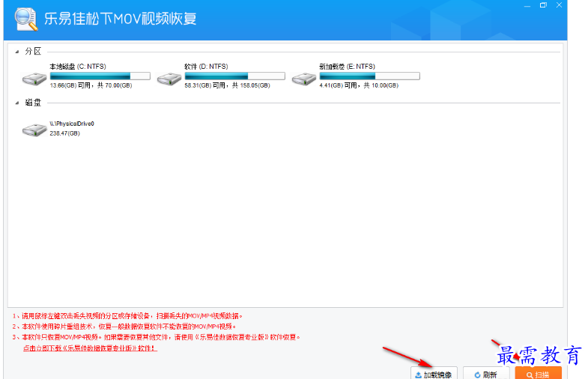Click the 分区 section heading
The width and height of the screenshot is (588, 379).
(33, 52)
